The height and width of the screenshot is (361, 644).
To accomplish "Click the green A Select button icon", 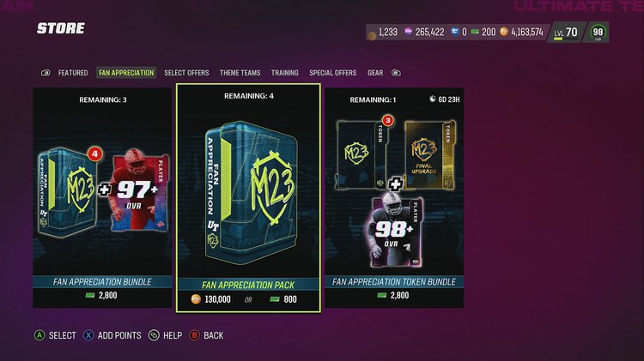I will click(39, 335).
